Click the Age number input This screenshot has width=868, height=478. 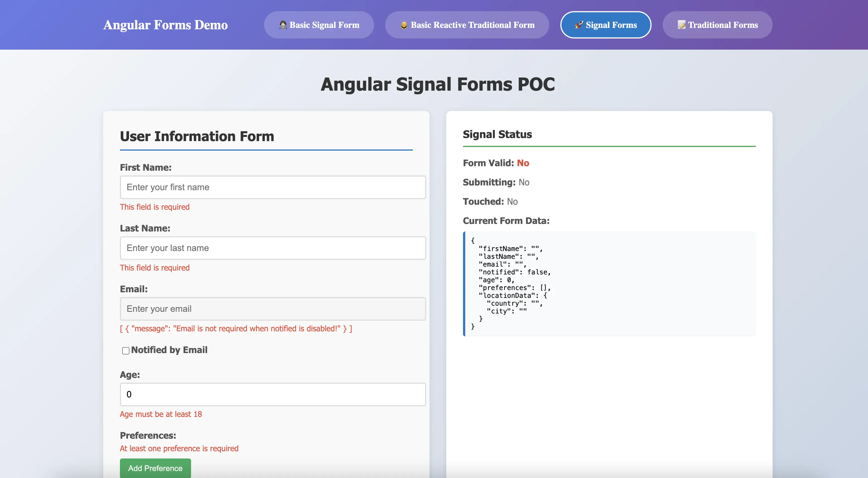click(x=273, y=394)
